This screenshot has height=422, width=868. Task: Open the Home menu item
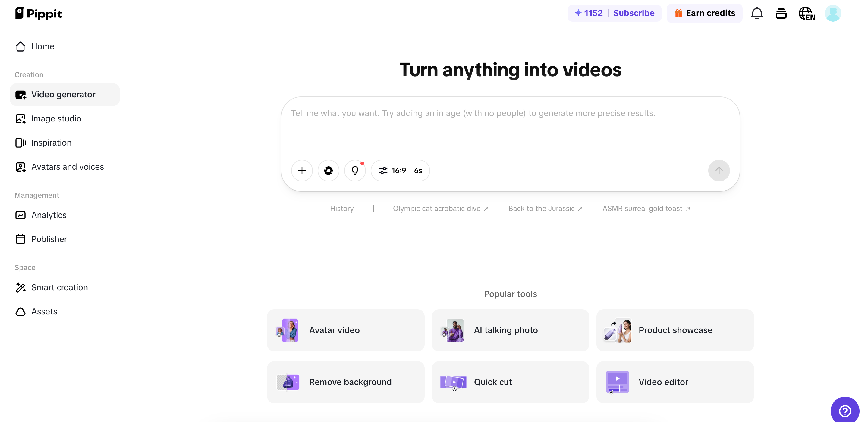pos(42,46)
